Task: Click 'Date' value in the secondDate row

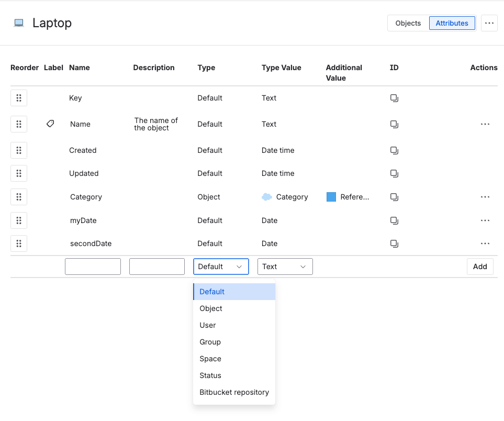Action: 270,243
